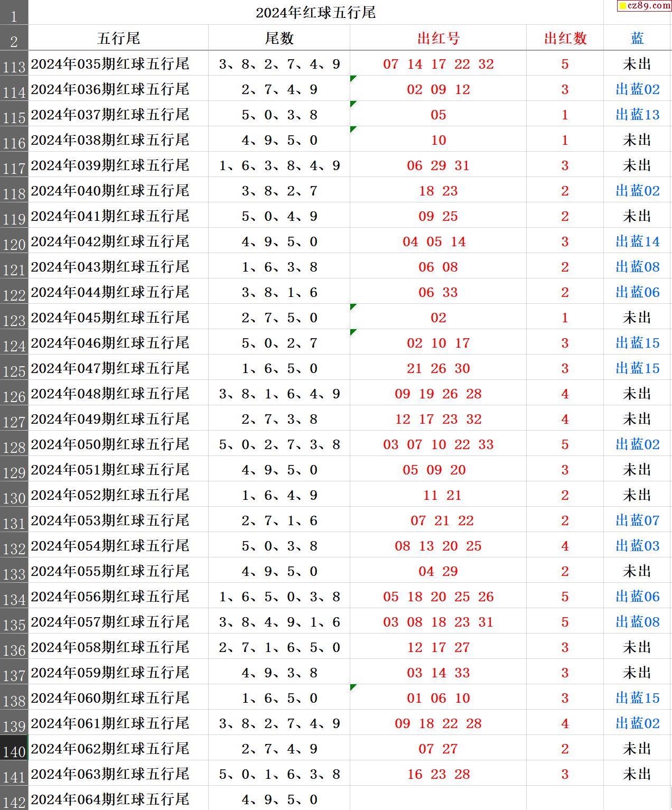The height and width of the screenshot is (810, 672).
Task: Click red numbers cell 05 18 20 25 26
Action: pyautogui.click(x=438, y=597)
